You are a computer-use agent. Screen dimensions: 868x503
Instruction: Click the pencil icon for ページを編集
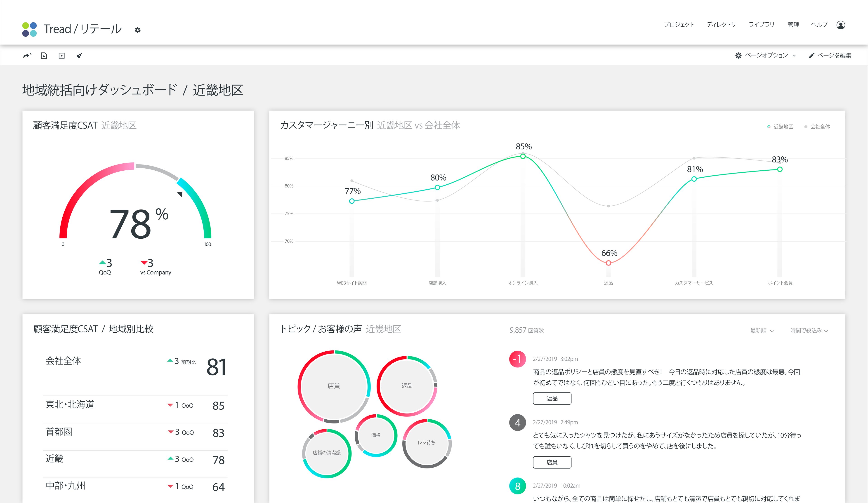[811, 55]
